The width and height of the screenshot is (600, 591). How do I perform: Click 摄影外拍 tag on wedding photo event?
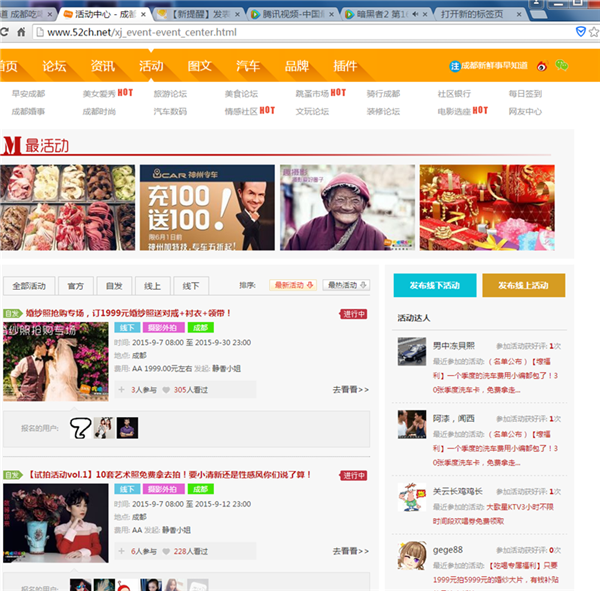pyautogui.click(x=163, y=328)
